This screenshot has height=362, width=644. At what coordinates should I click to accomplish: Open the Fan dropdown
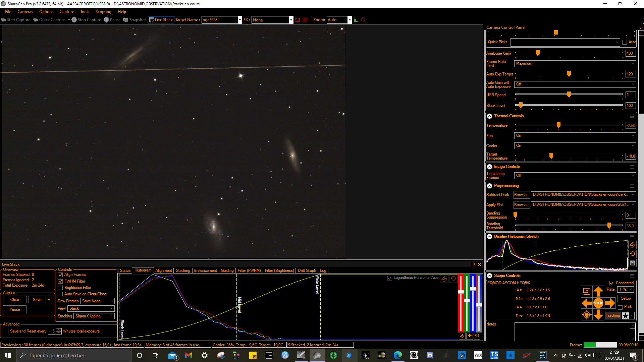[x=575, y=136]
